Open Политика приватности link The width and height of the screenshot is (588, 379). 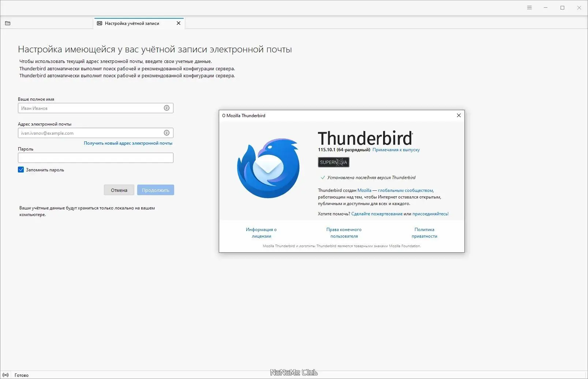tap(424, 233)
